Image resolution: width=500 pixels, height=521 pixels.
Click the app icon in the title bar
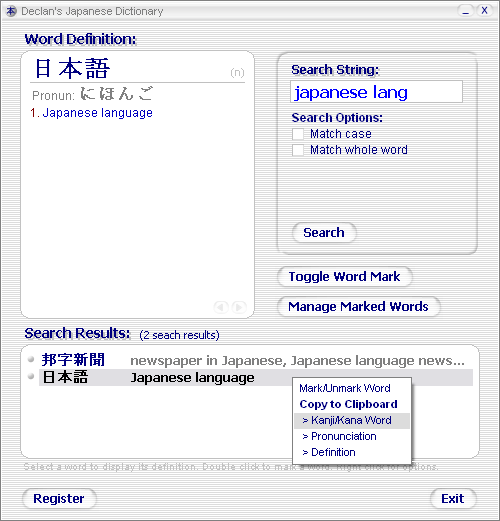11,11
